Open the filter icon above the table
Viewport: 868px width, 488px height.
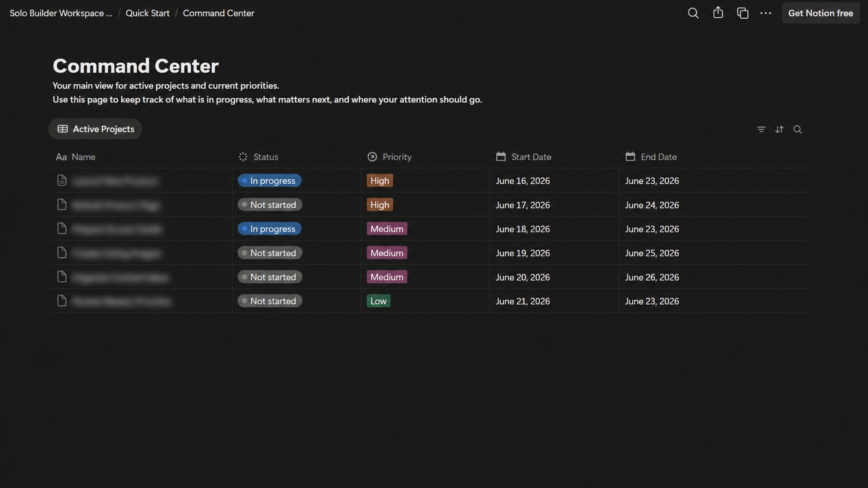pyautogui.click(x=761, y=129)
